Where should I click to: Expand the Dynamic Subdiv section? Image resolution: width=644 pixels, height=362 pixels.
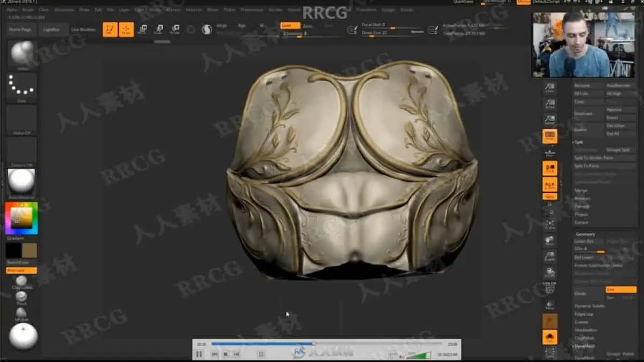[x=589, y=306]
